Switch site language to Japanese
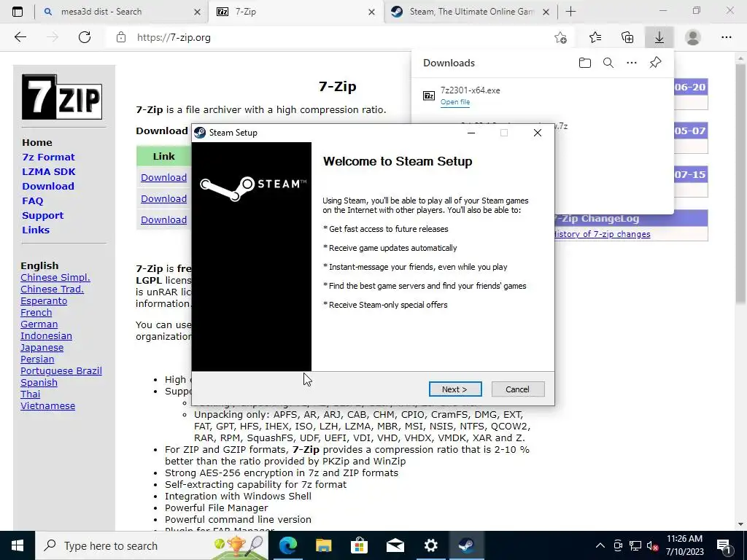The image size is (747, 560). tap(42, 348)
